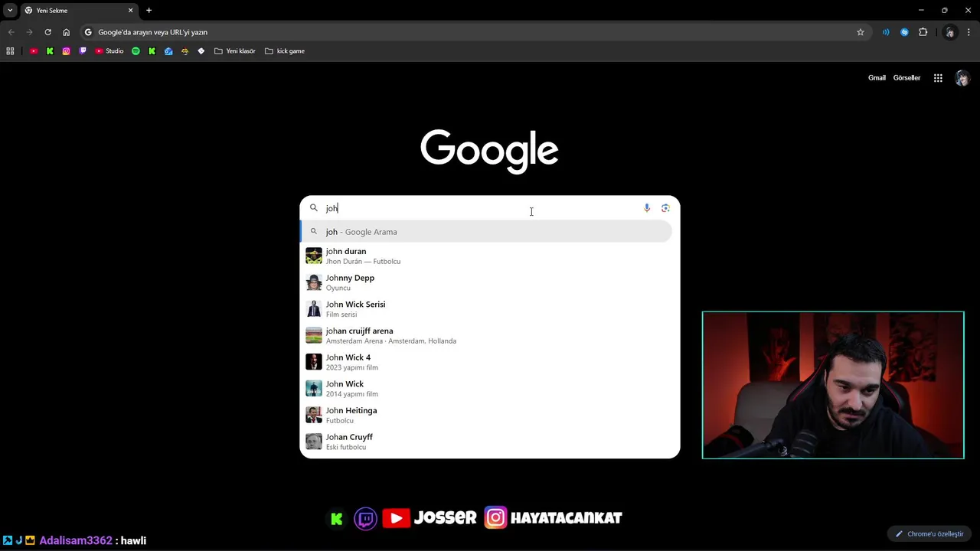Open the Extensions puzzle menu

pyautogui.click(x=923, y=32)
